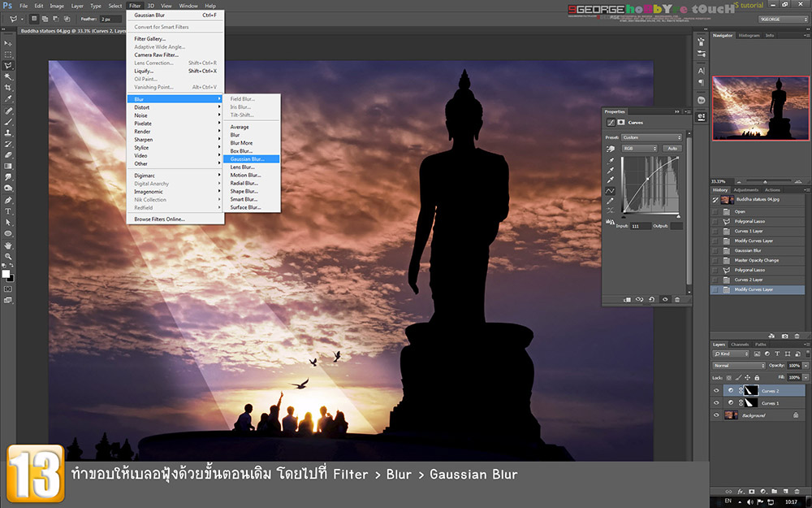Hide the Background layer
This screenshot has width=812, height=508.
[717, 415]
